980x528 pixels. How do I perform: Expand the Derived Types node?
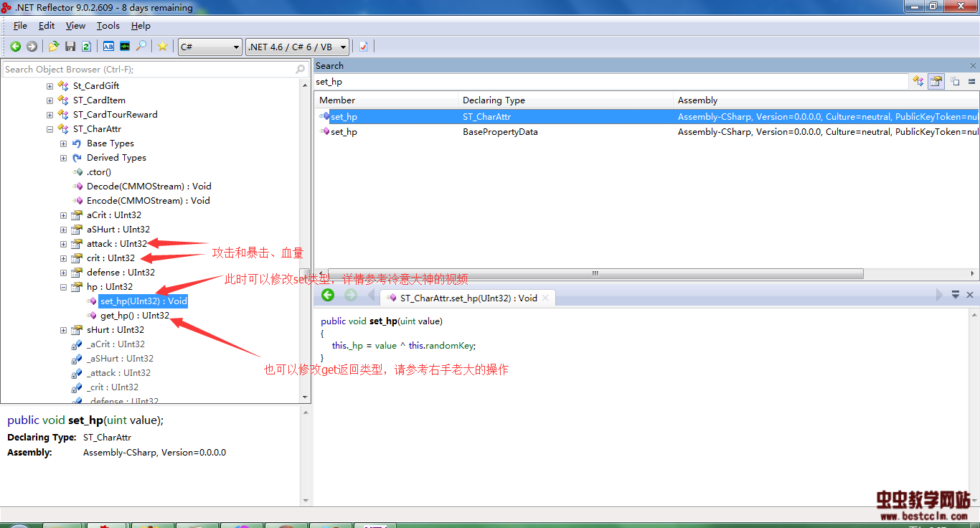pyautogui.click(x=63, y=158)
